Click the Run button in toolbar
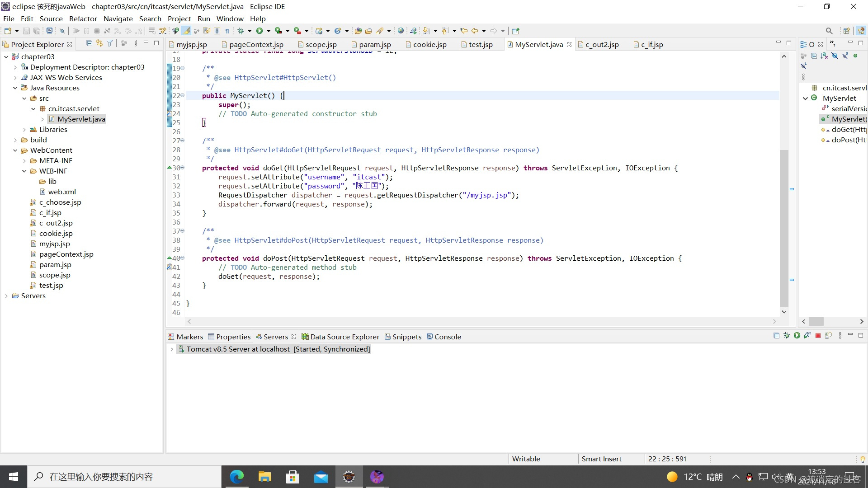Viewport: 868px width, 488px height. pyautogui.click(x=259, y=30)
